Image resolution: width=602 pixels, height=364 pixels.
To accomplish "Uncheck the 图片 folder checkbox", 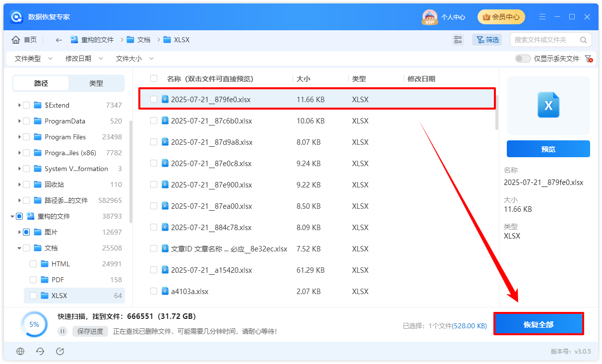I will pyautogui.click(x=26, y=232).
